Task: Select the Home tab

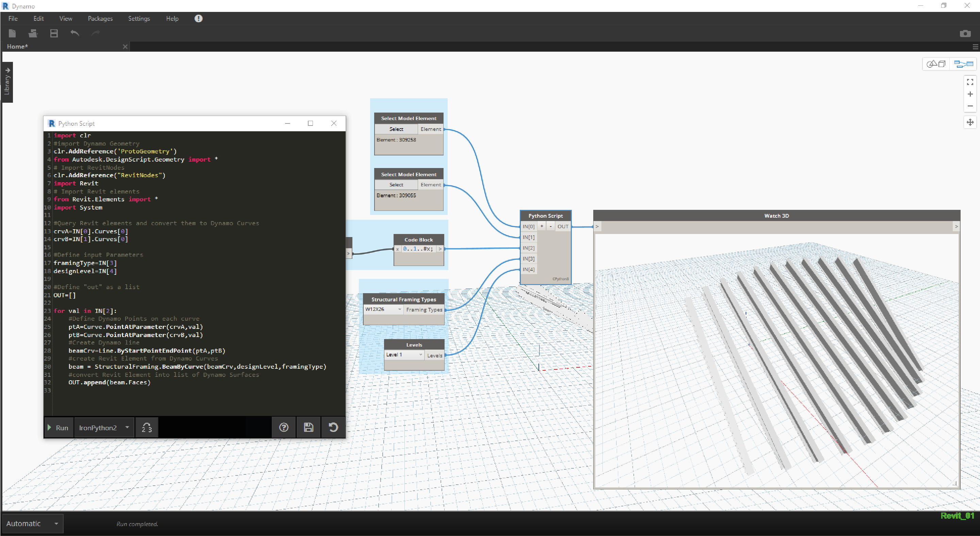Action: (17, 46)
